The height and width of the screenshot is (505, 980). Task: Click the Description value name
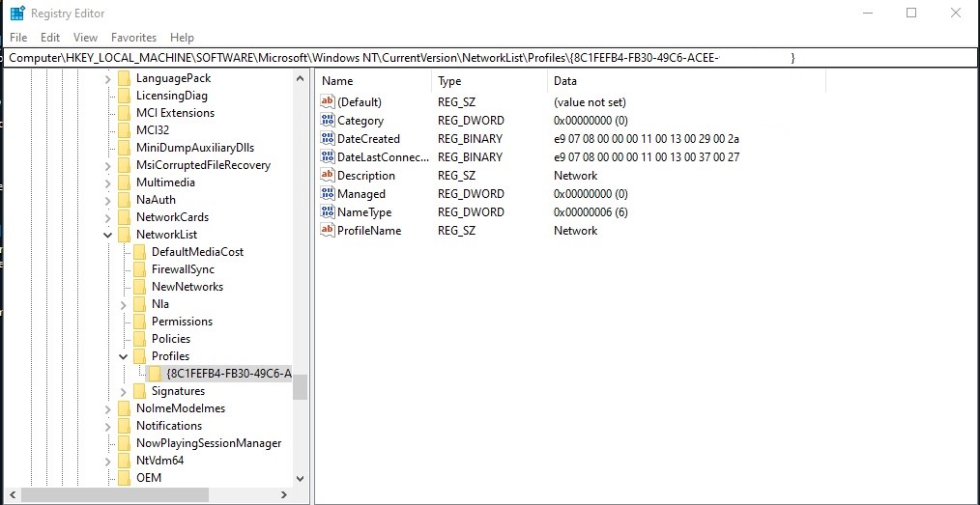click(x=366, y=176)
